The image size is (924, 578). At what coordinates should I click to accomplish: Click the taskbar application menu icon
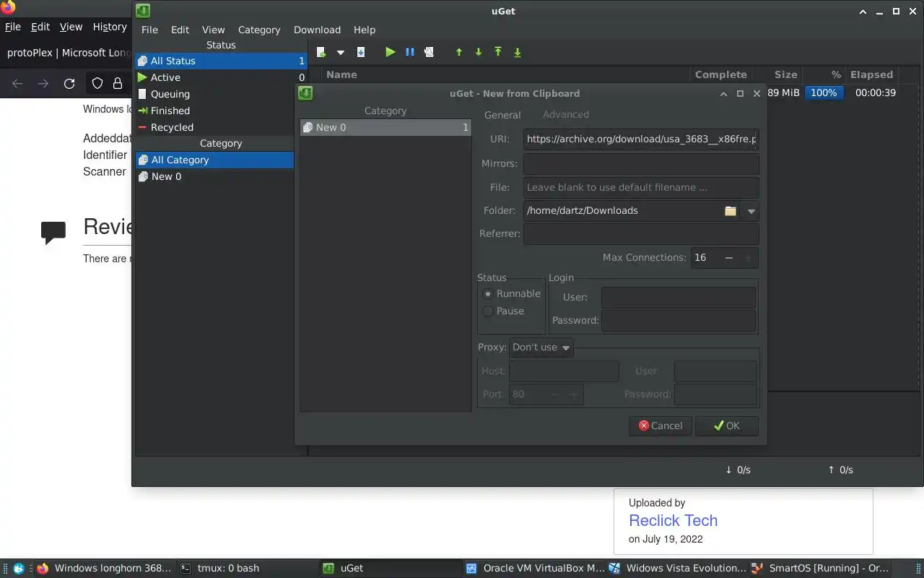19,569
